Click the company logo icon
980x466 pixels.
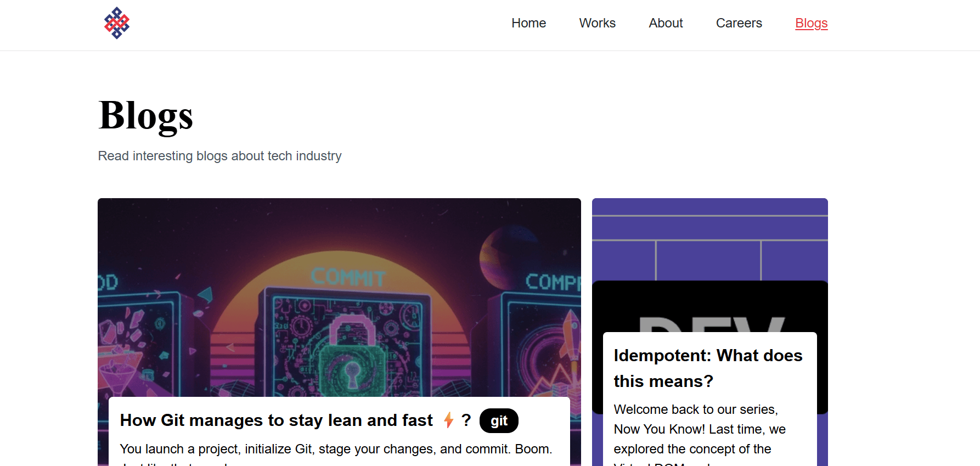pos(116,23)
